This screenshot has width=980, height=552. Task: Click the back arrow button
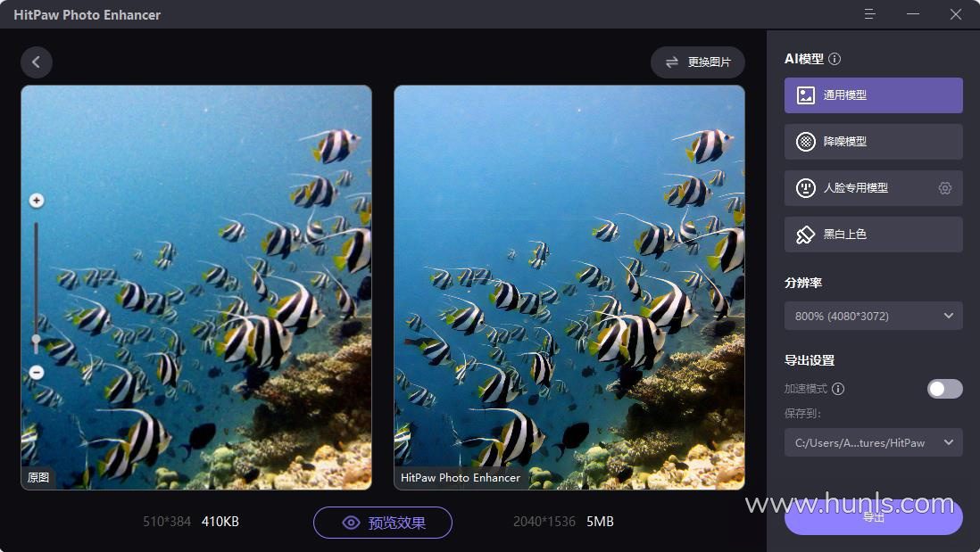37,62
